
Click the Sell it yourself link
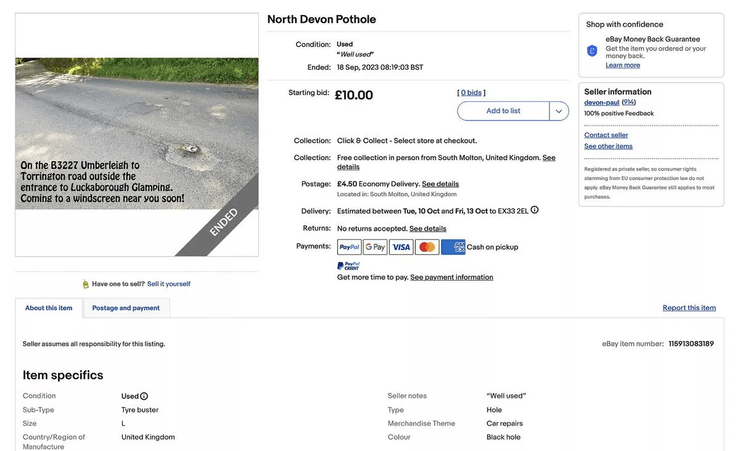tap(168, 284)
